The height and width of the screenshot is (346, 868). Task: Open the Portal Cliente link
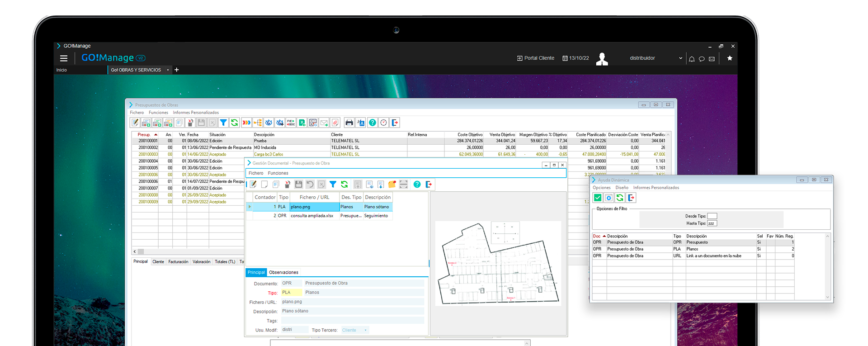pos(536,58)
